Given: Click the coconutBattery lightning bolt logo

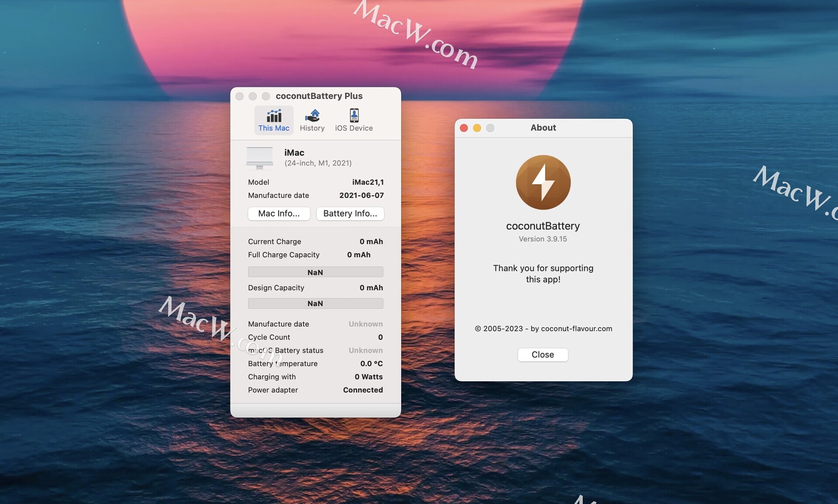Looking at the screenshot, I should [x=543, y=182].
